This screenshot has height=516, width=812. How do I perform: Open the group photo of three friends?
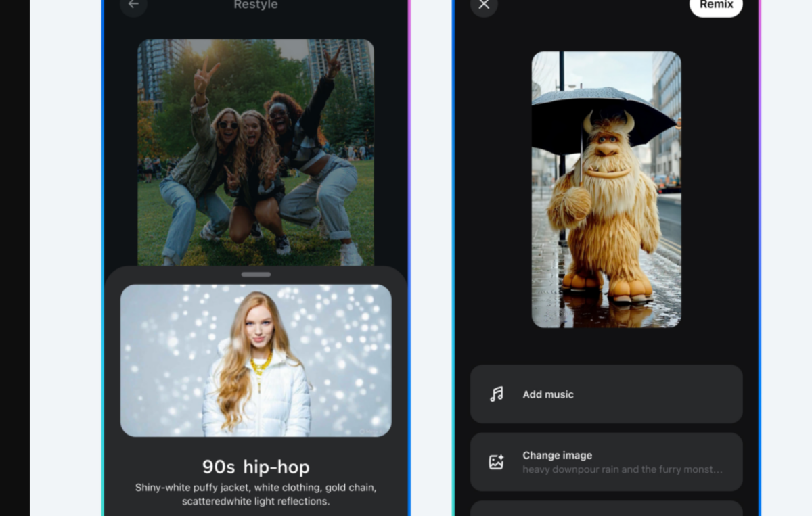(x=256, y=152)
